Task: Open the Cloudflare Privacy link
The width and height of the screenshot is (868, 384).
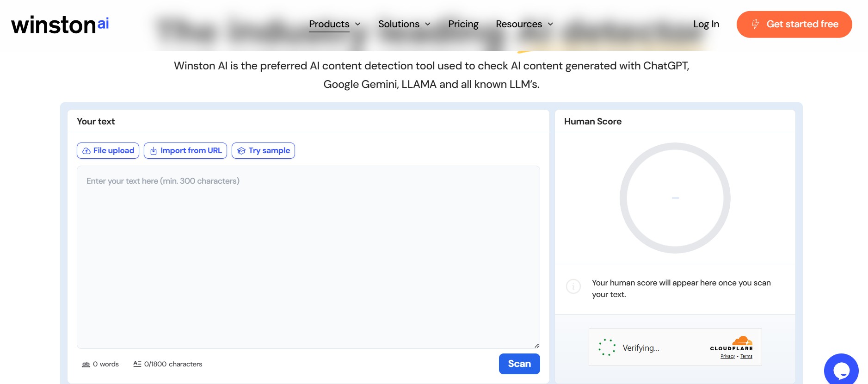Action: pyautogui.click(x=727, y=356)
